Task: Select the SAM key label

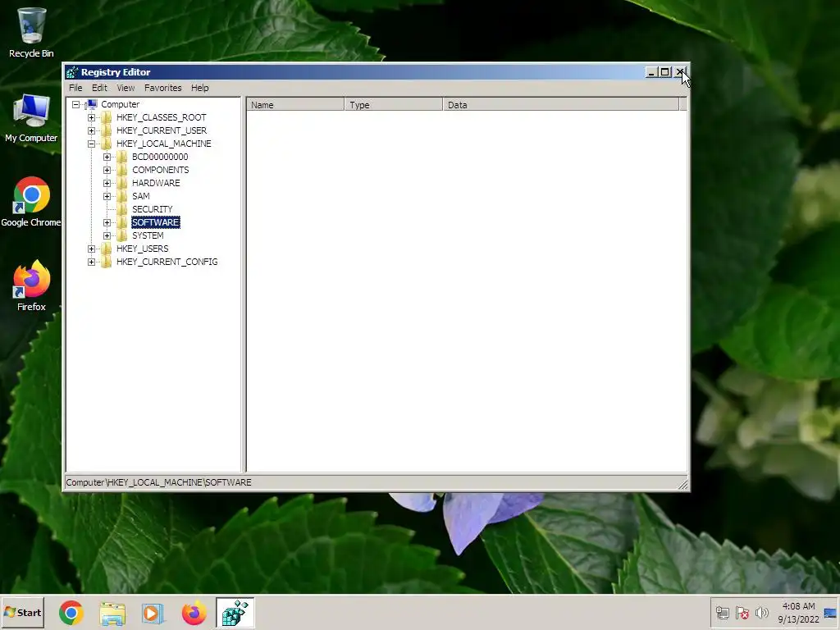Action: tap(141, 196)
